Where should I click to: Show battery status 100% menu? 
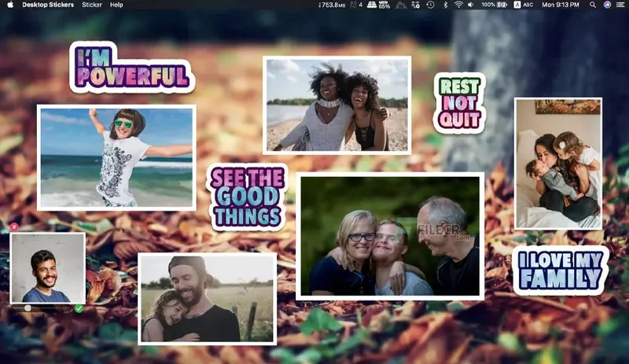tap(495, 5)
